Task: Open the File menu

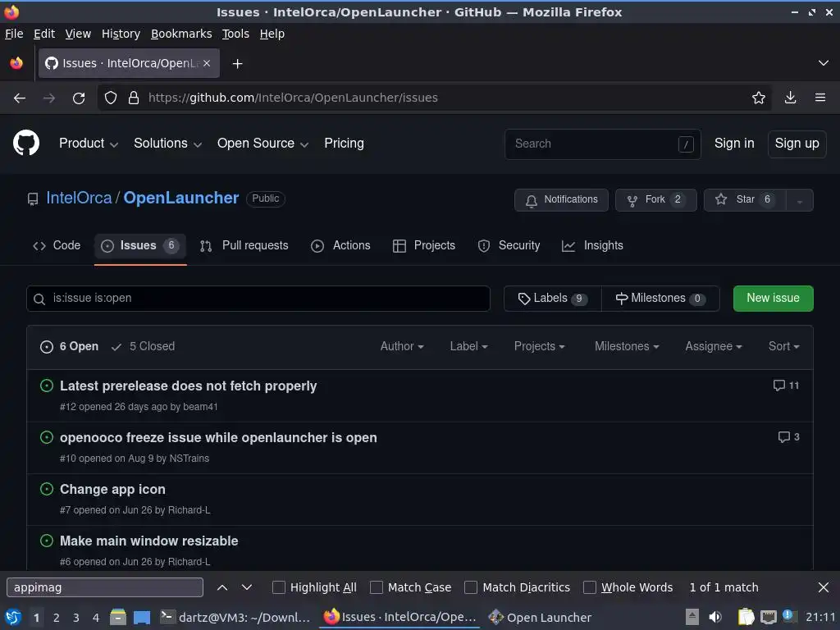Action: [14, 34]
